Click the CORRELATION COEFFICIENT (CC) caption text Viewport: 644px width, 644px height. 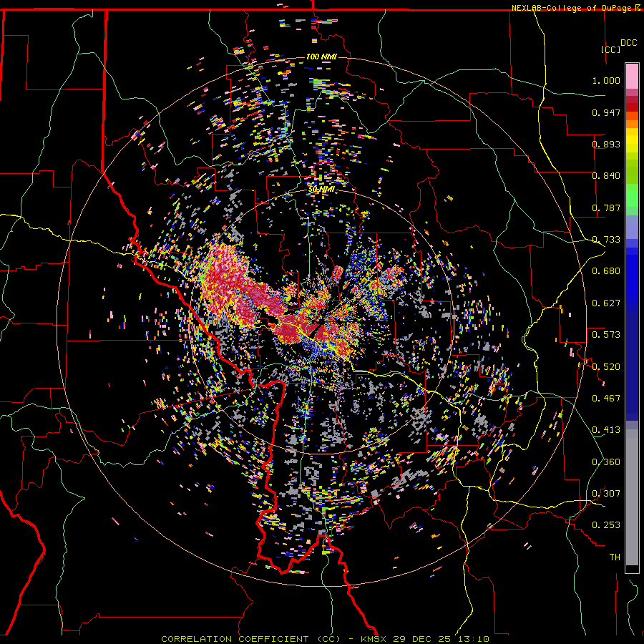[x=250, y=639]
